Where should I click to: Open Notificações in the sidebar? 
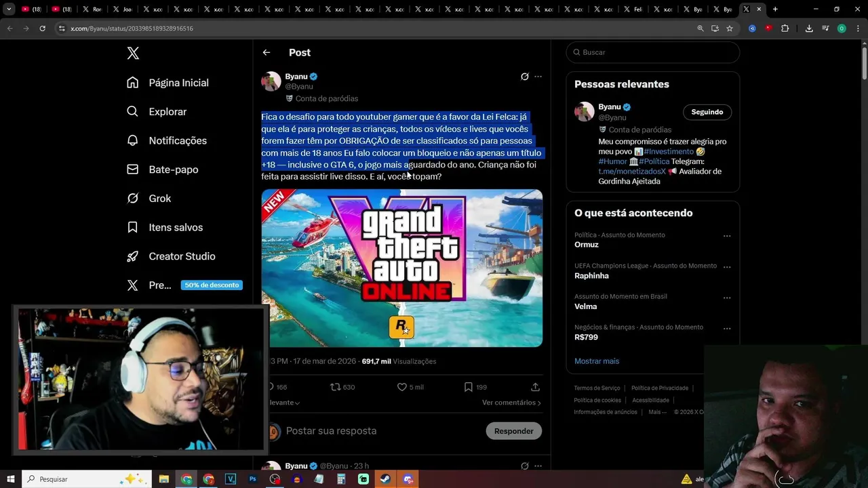point(167,140)
